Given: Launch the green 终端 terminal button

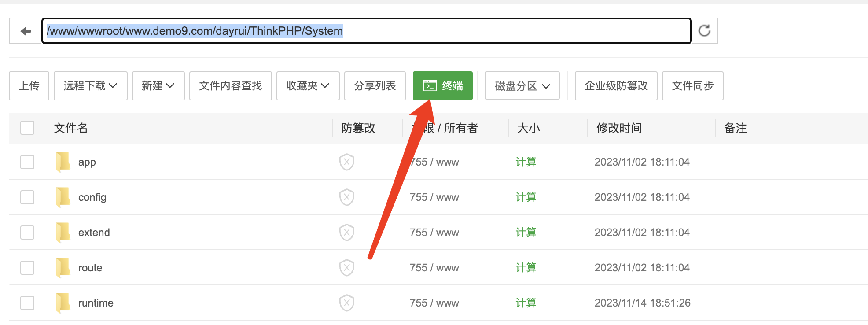Looking at the screenshot, I should click(x=443, y=86).
